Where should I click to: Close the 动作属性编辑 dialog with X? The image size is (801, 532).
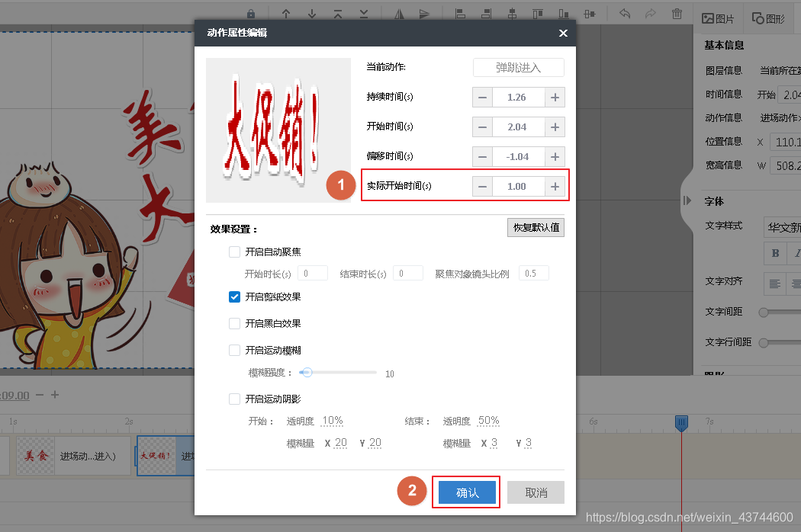[x=563, y=34]
